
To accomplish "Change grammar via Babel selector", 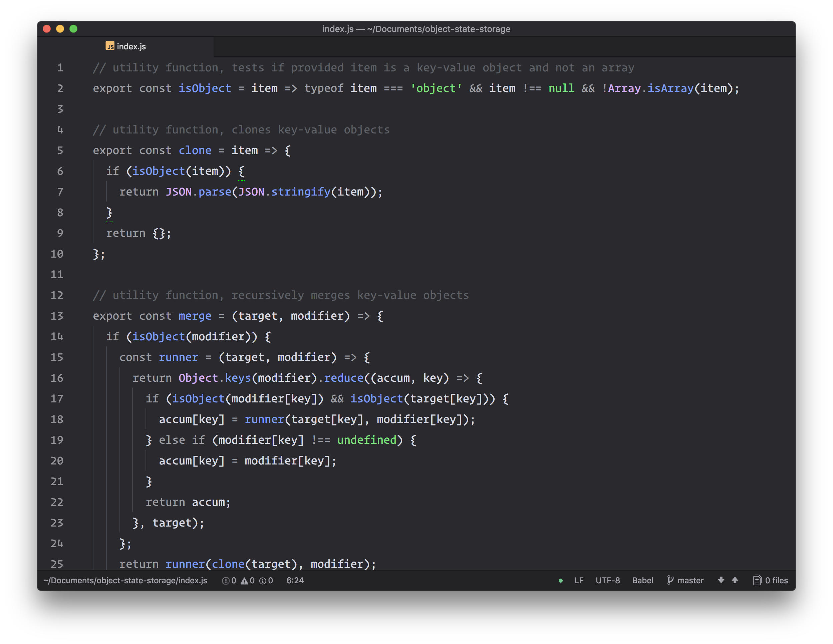I will (642, 580).
